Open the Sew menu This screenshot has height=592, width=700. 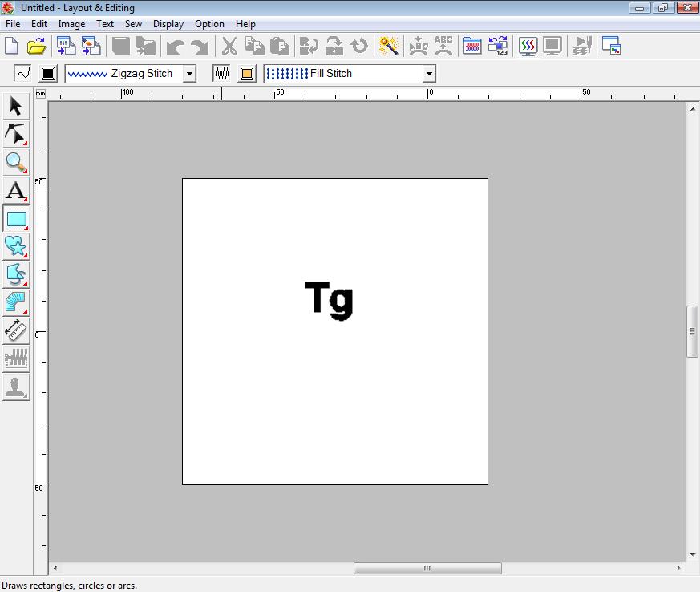point(133,24)
